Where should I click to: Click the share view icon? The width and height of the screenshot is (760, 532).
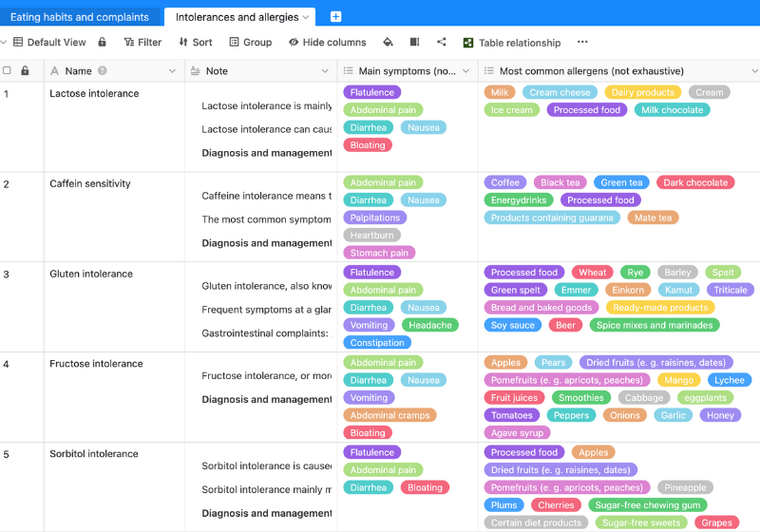[x=442, y=42]
